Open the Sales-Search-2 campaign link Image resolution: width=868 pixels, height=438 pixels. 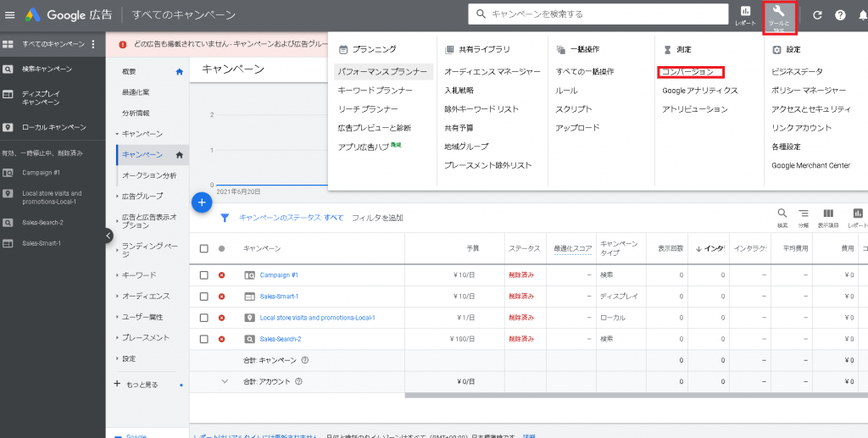[281, 339]
